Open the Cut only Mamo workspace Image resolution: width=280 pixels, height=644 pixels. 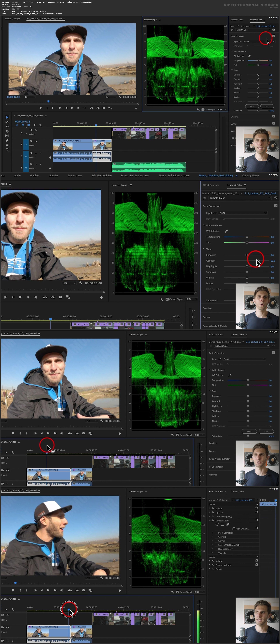tap(250, 176)
